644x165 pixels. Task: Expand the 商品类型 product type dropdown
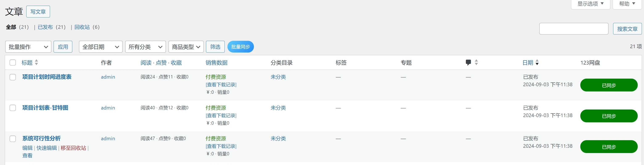186,47
